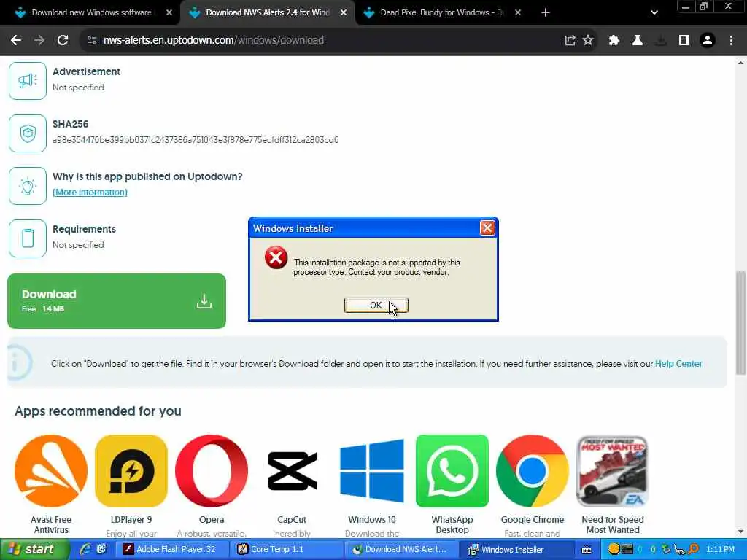This screenshot has height=560, width=747.
Task: Click the keyboard icon on the taskbar
Action: (587, 550)
